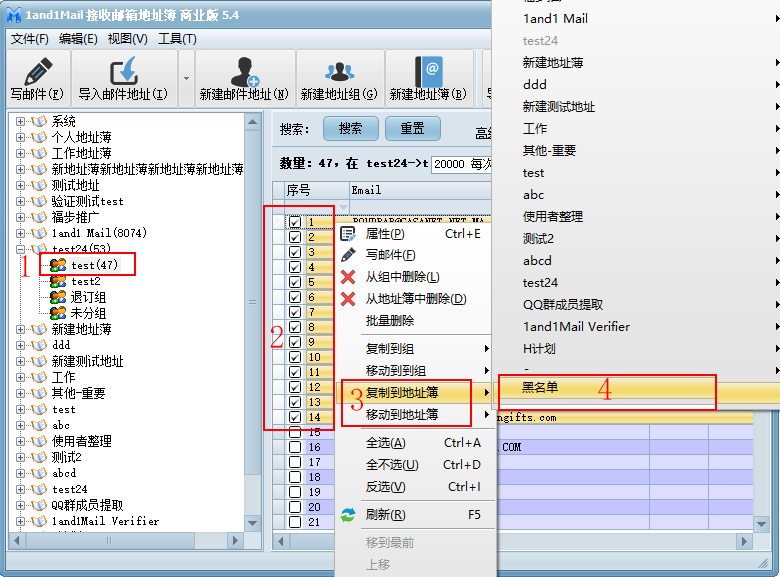780x577 pixels.
Task: Expand the 其他-重要 tree node
Action: [20, 393]
